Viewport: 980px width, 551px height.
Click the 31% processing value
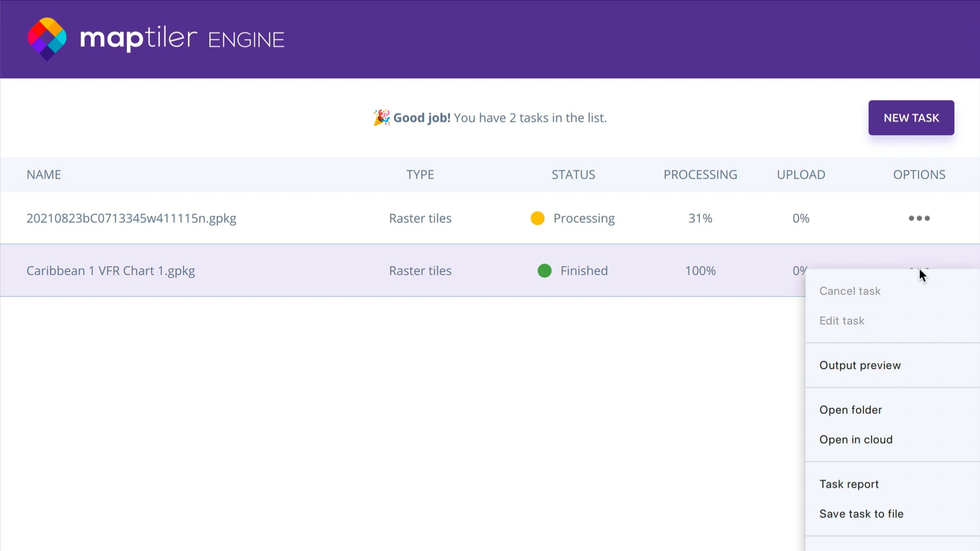(700, 218)
